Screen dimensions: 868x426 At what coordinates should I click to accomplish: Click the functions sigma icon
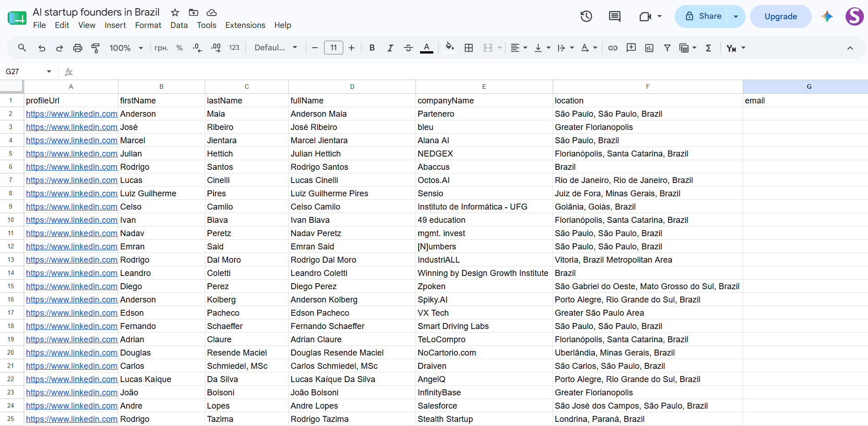tap(708, 48)
